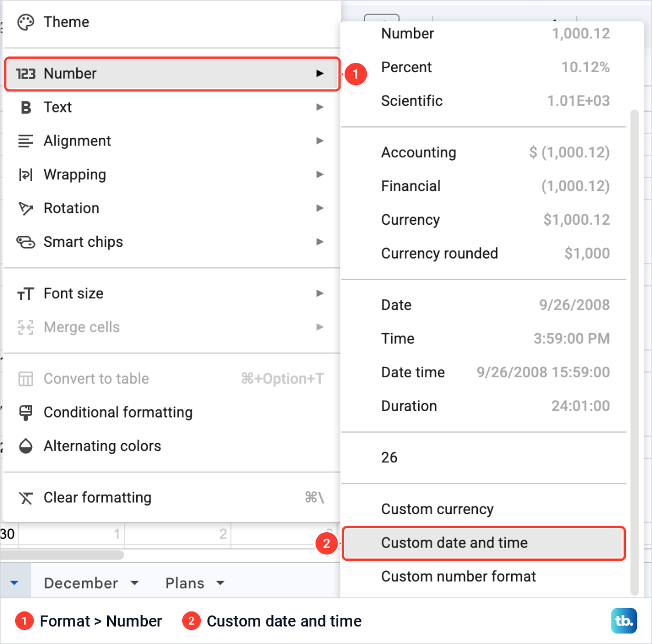Choose the Date format 9/26/2008
652x644 pixels.
(484, 305)
